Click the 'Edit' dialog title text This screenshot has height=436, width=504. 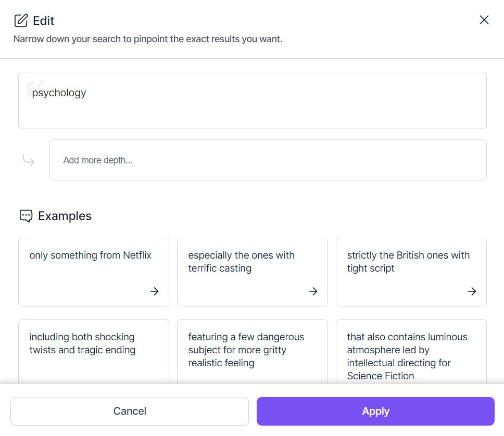pyautogui.click(x=44, y=21)
